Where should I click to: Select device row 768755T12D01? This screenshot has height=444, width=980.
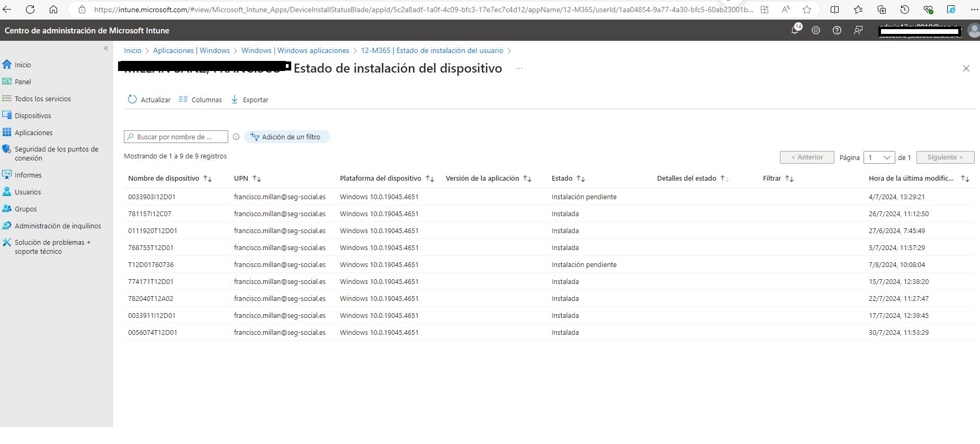point(549,247)
